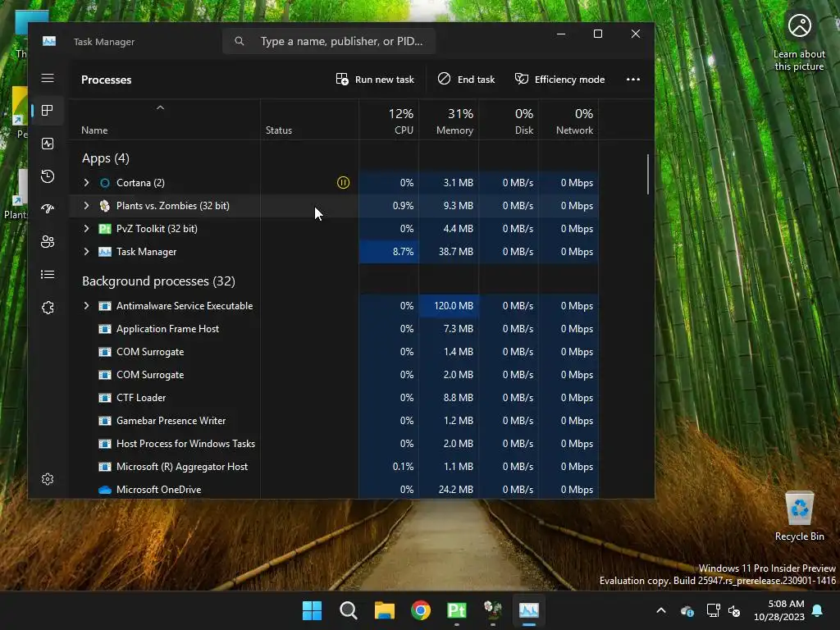
Task: Select Microsoft (R) Aggregator Host row
Action: point(334,467)
